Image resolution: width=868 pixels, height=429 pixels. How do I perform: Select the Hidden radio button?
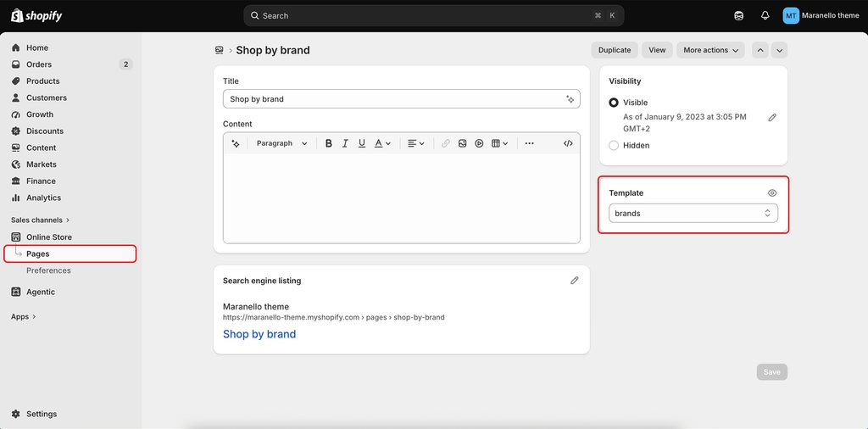pos(614,146)
